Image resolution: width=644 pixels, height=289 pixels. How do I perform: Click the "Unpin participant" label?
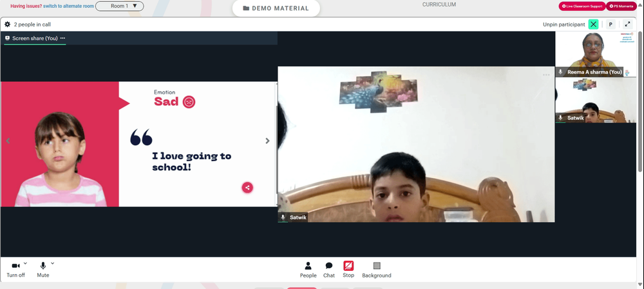pos(564,25)
